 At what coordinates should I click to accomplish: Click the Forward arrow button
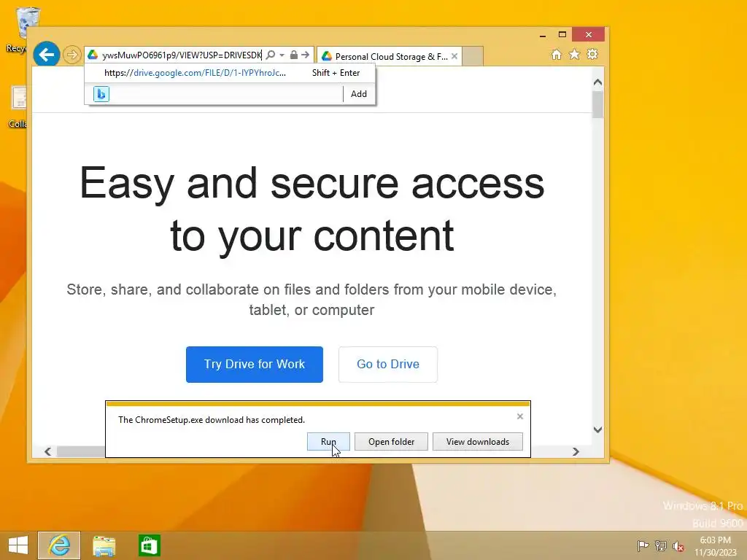point(72,55)
